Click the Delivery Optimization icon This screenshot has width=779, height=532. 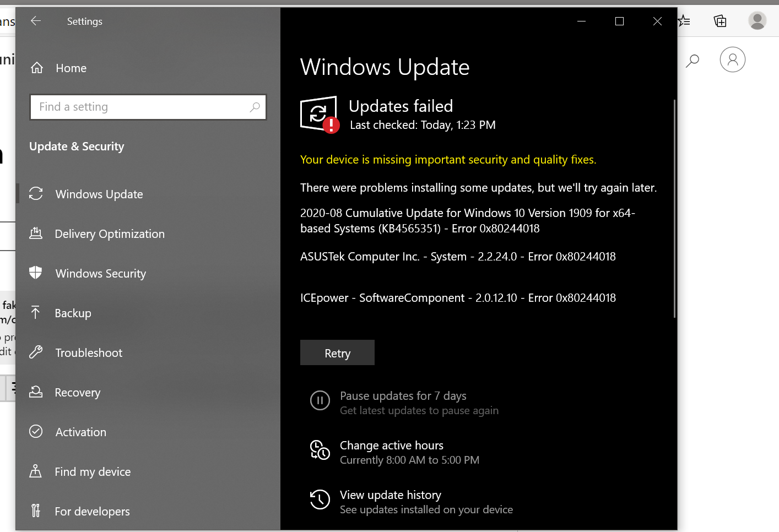[x=36, y=233]
